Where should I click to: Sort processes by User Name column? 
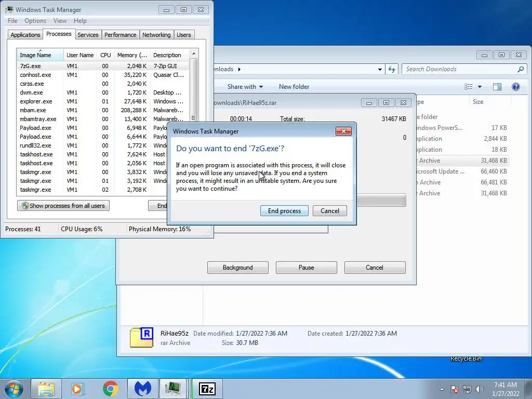(80, 55)
